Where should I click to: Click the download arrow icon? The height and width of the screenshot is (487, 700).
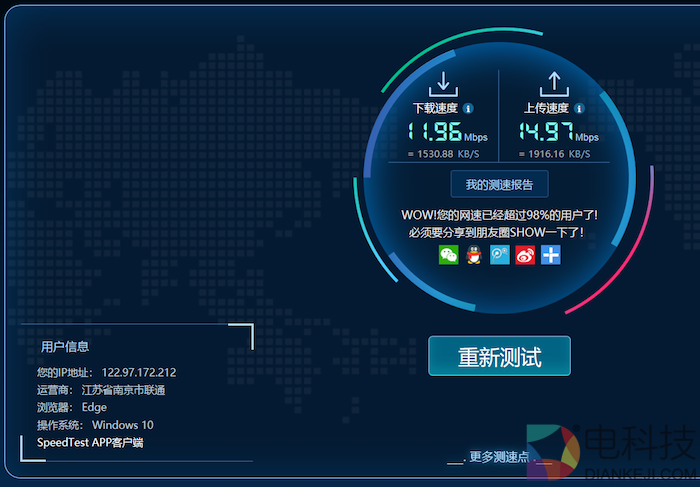pyautogui.click(x=443, y=84)
